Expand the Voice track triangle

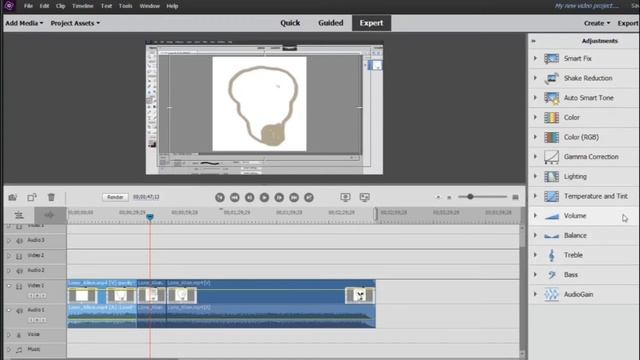tap(9, 335)
